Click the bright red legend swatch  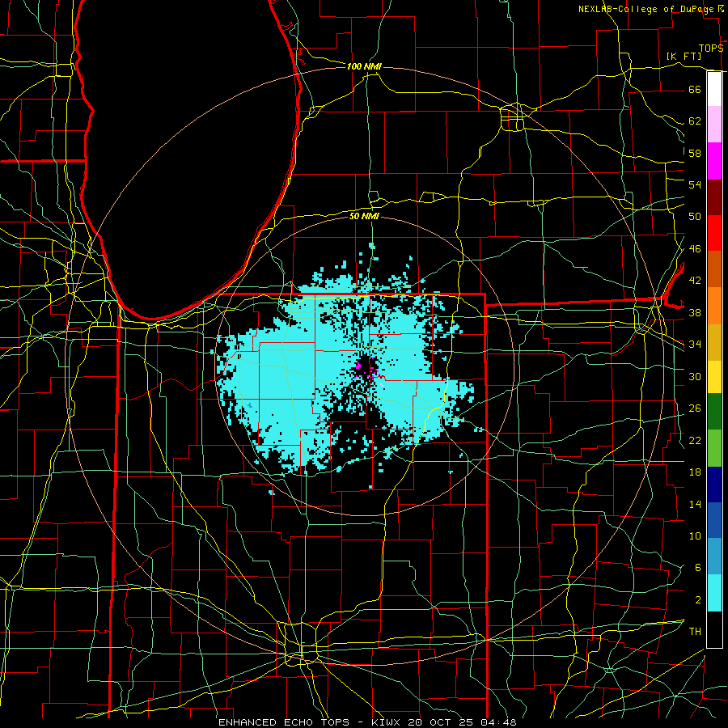(x=714, y=233)
